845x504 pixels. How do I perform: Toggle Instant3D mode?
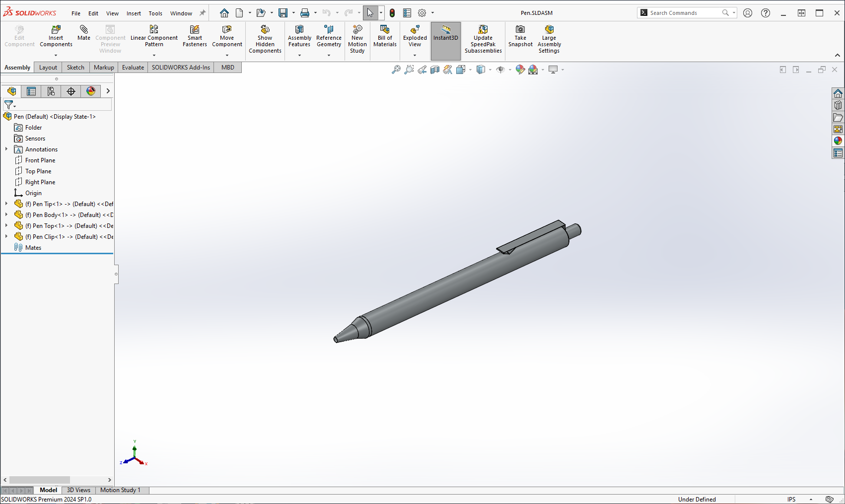tap(446, 41)
